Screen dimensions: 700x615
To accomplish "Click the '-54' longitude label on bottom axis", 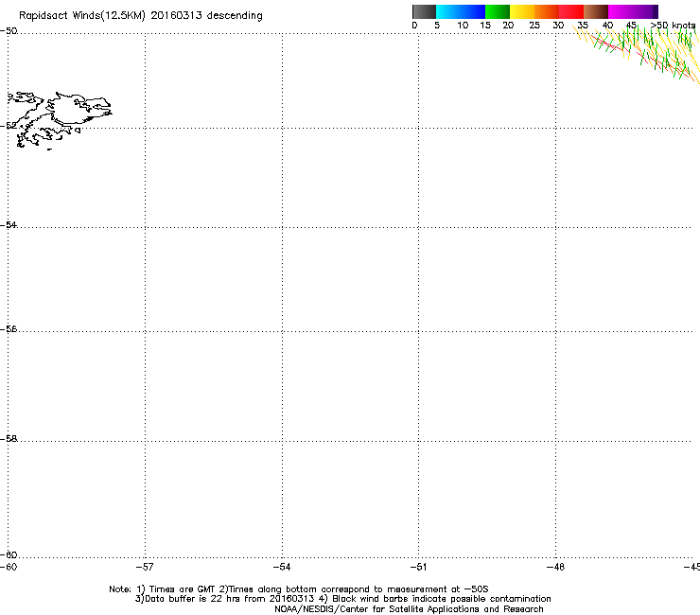I will tap(282, 567).
